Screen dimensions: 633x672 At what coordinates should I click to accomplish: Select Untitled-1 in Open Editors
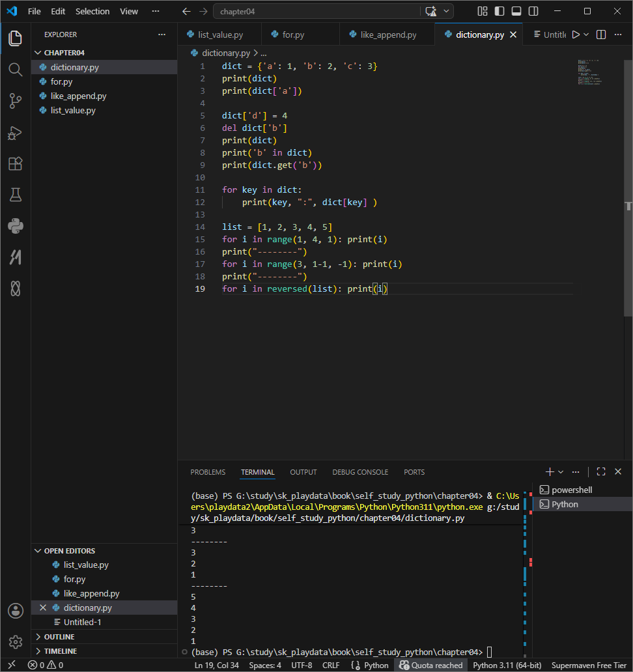click(x=105, y=622)
